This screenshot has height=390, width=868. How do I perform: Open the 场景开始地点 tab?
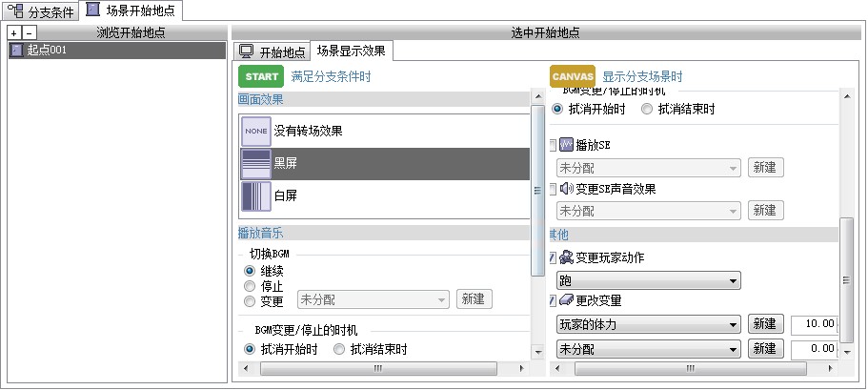131,10
